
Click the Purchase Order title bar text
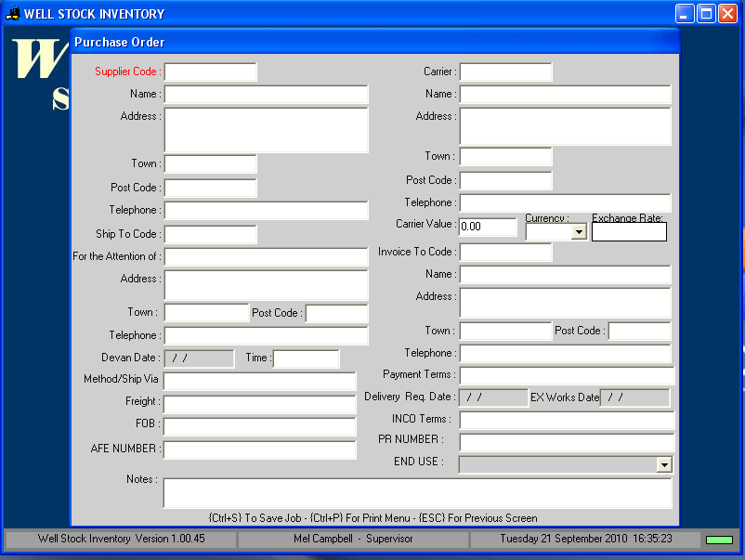pyautogui.click(x=120, y=43)
